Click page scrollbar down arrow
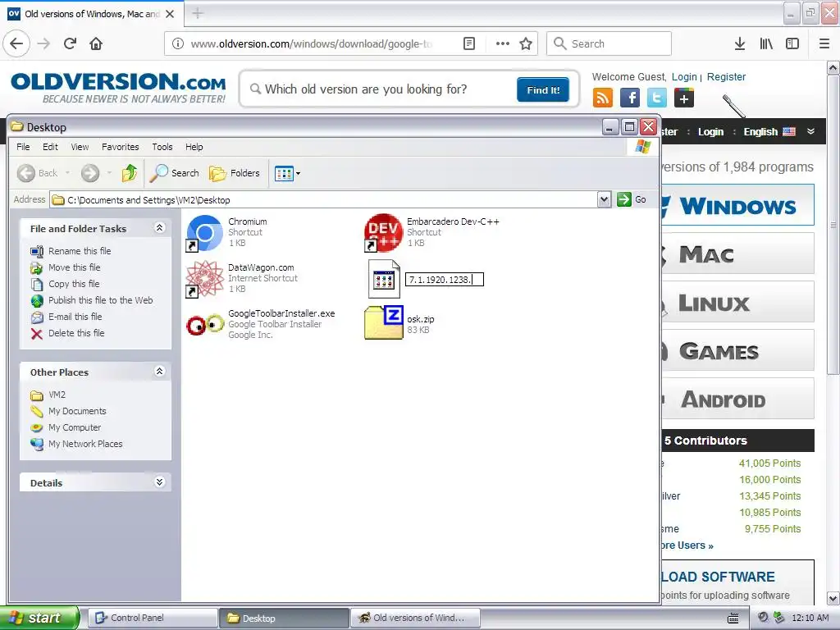The width and height of the screenshot is (840, 630). 833,598
